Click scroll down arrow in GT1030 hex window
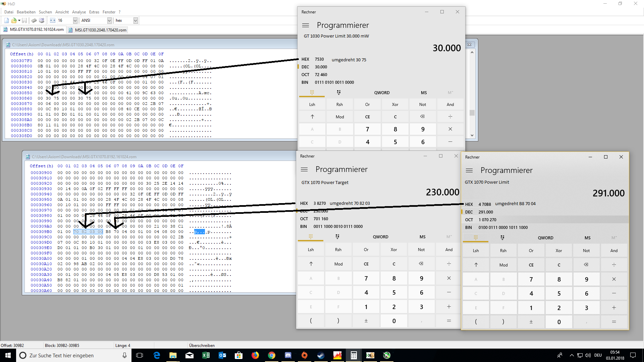Image resolution: width=644 pixels, height=362 pixels. tap(472, 135)
